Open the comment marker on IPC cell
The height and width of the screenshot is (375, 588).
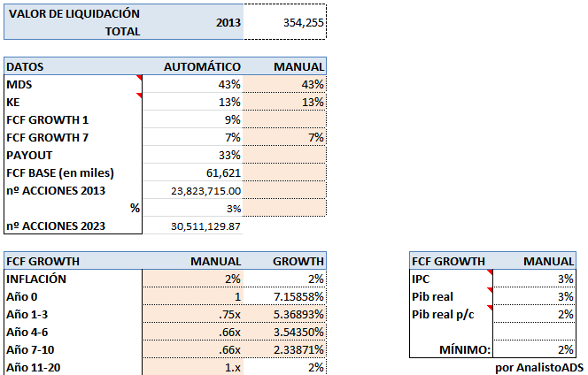coord(490,272)
